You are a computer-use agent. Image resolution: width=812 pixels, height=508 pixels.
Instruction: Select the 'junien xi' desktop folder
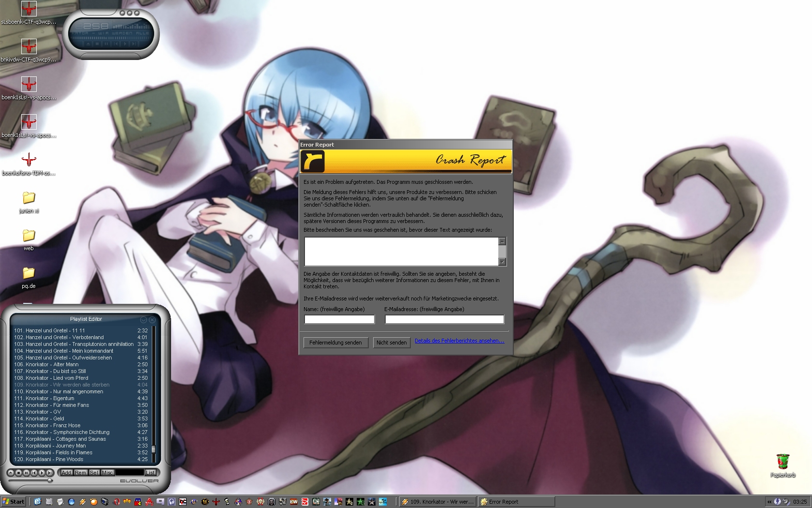[29, 198]
